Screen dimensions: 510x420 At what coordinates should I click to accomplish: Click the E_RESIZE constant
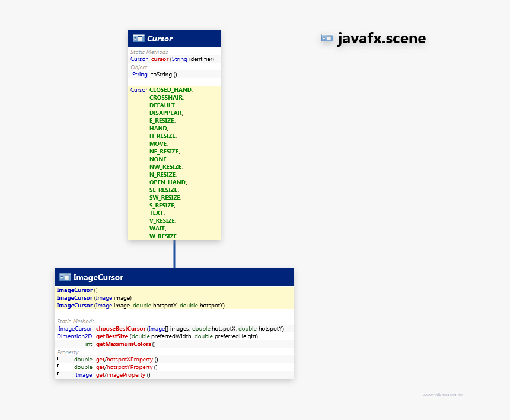coord(162,120)
